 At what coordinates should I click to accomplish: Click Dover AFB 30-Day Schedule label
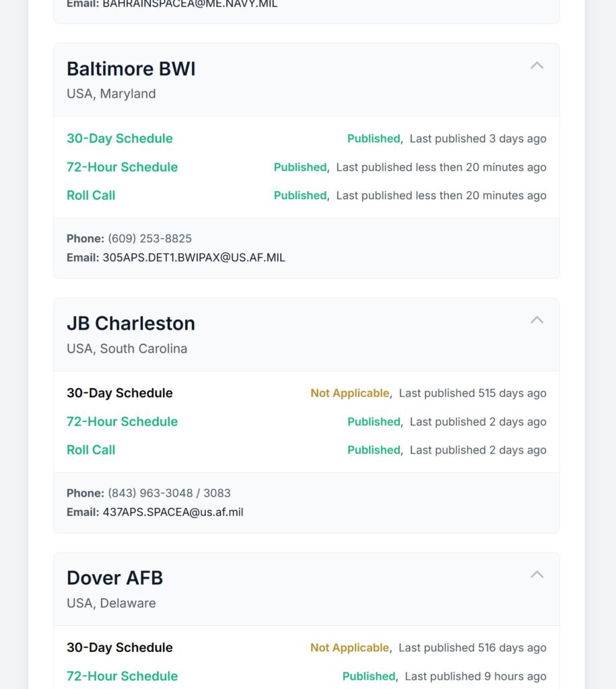[119, 647]
